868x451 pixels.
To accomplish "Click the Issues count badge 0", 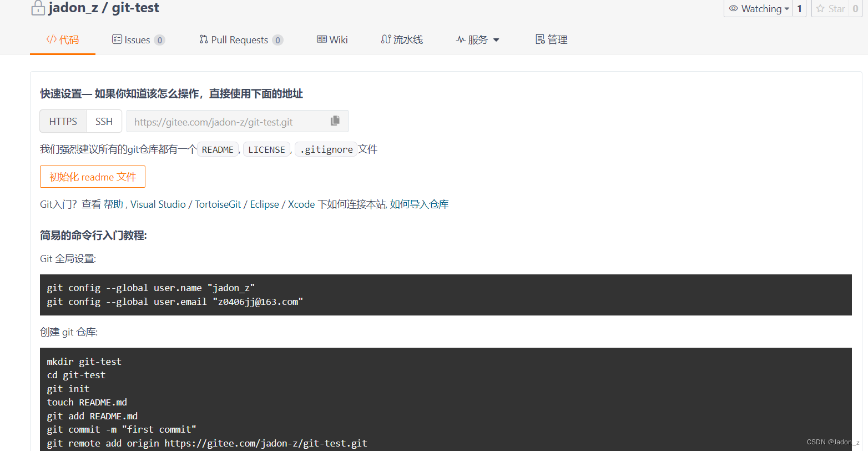I will pos(160,40).
